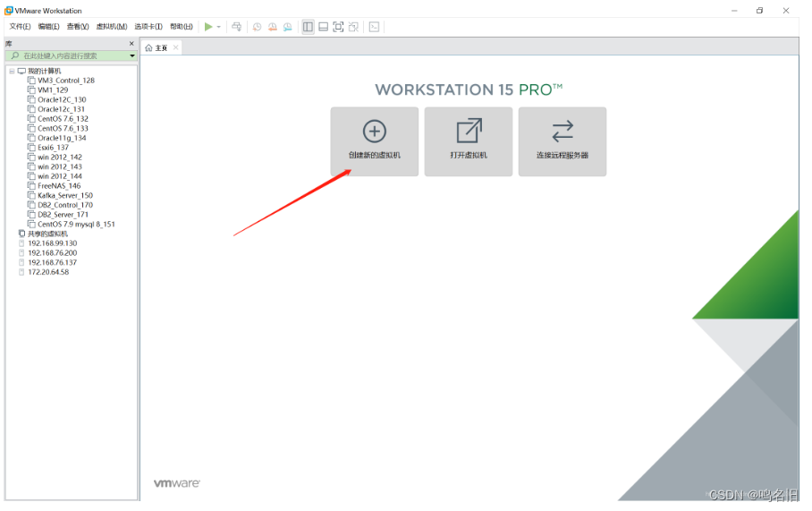Open the 虚拟机(M) menu
Viewport: 812px width, 511px height.
coord(112,27)
